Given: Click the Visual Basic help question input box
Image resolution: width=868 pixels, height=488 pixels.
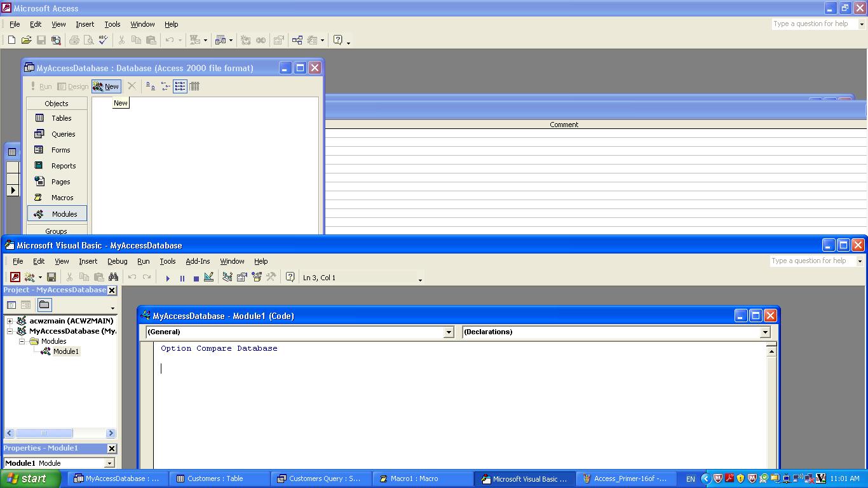Looking at the screenshot, I should [812, 261].
